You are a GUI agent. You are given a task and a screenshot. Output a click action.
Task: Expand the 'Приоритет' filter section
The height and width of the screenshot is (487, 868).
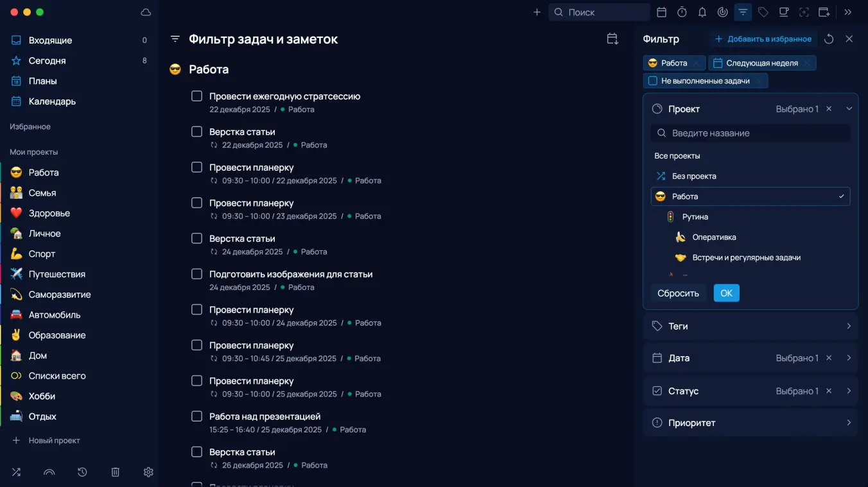[848, 423]
